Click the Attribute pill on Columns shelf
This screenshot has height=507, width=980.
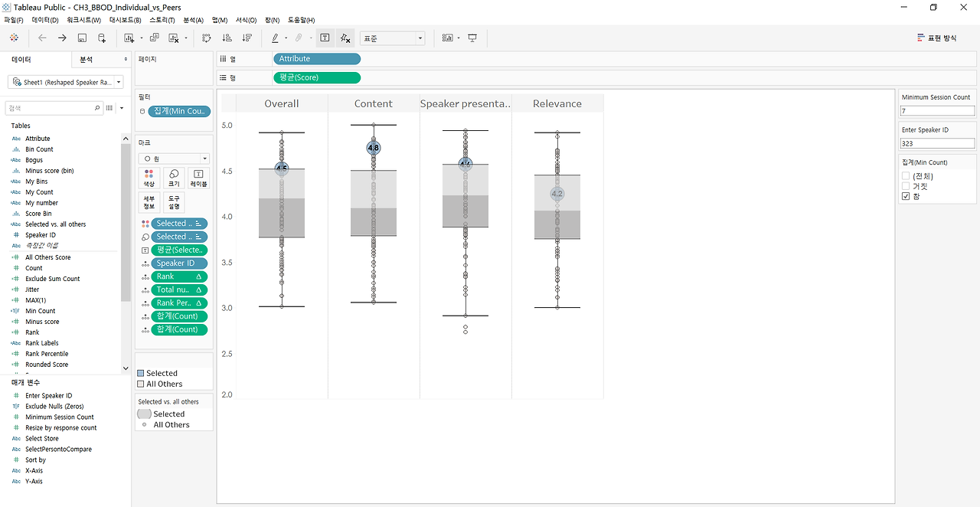(x=316, y=59)
